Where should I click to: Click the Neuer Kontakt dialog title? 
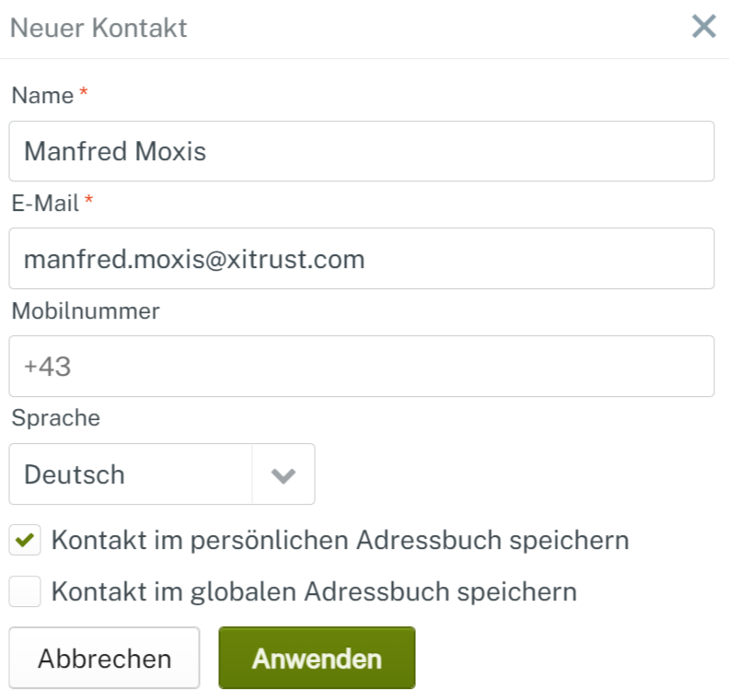pyautogui.click(x=98, y=28)
